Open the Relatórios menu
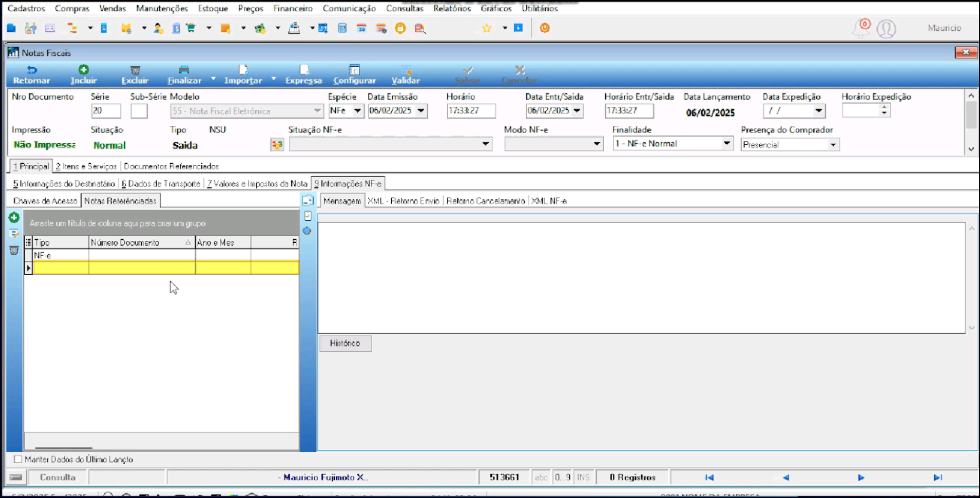The height and width of the screenshot is (498, 980). tap(452, 8)
